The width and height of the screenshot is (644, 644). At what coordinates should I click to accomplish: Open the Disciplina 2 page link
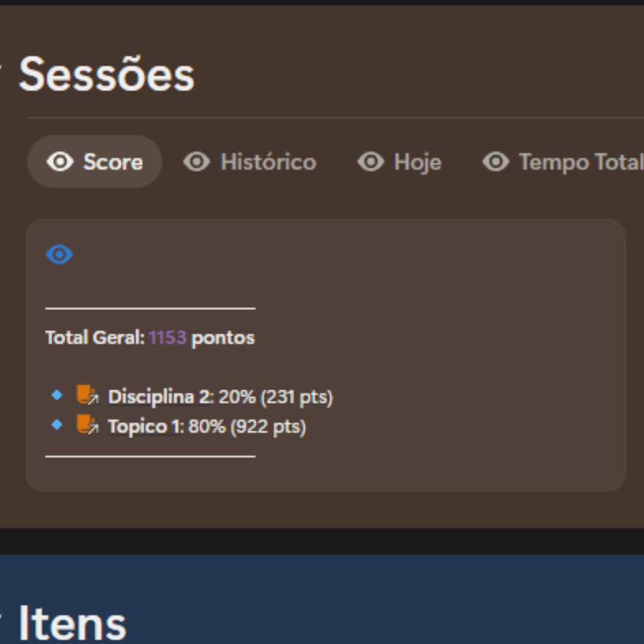pos(159,397)
